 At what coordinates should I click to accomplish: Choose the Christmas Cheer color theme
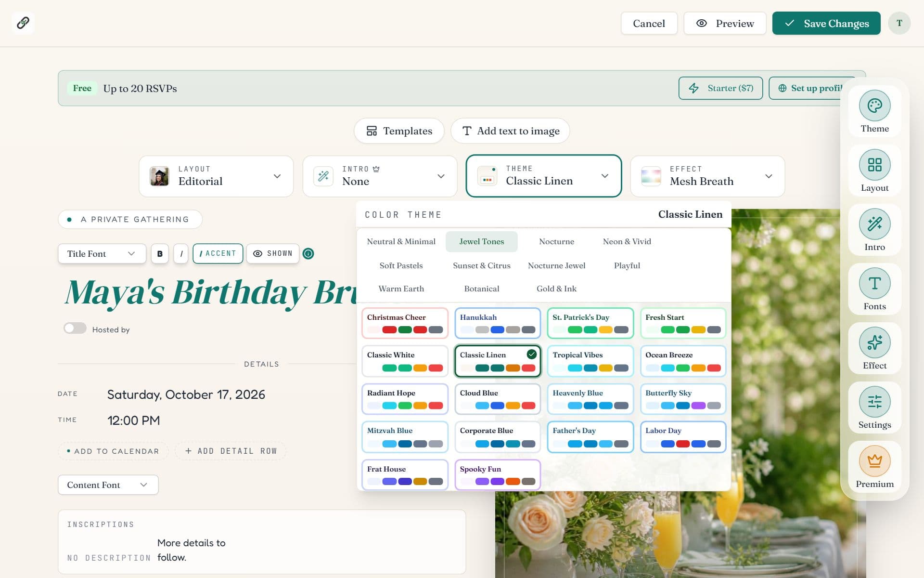(x=405, y=323)
